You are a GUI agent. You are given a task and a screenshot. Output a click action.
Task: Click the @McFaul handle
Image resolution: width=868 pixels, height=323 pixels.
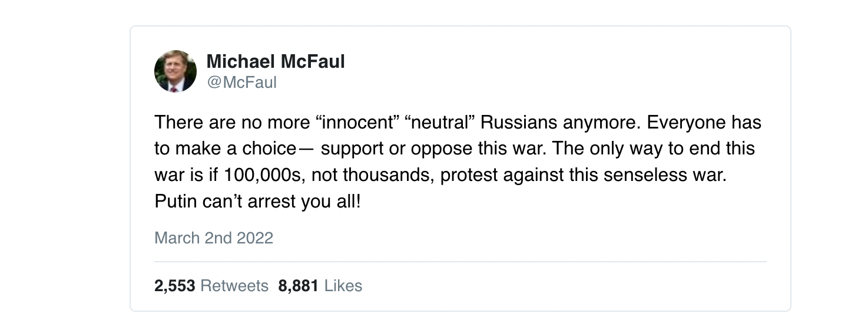tap(241, 83)
